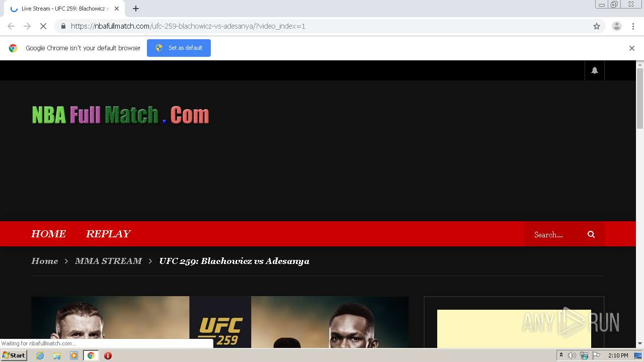This screenshot has width=644, height=362.
Task: Click the search magnifier icon
Action: [591, 234]
